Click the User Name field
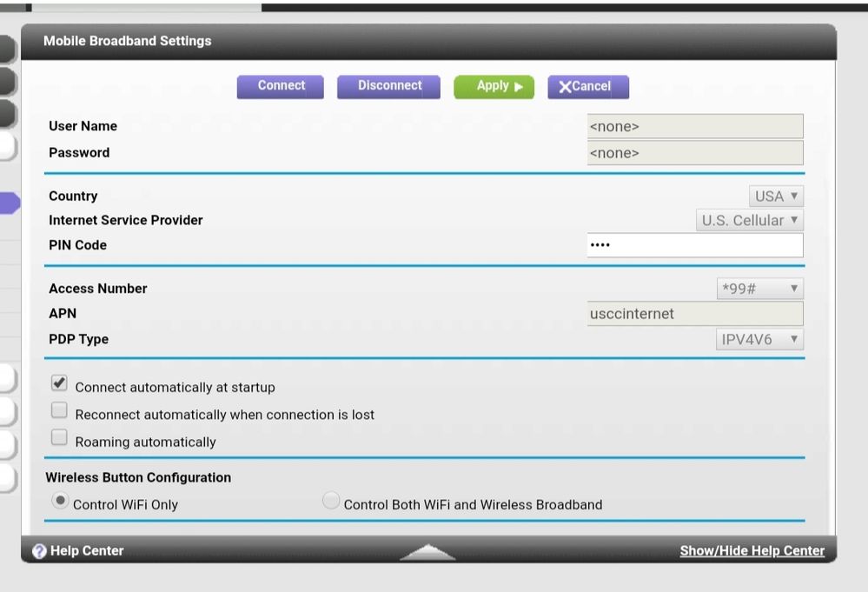The image size is (868, 592). coord(694,127)
